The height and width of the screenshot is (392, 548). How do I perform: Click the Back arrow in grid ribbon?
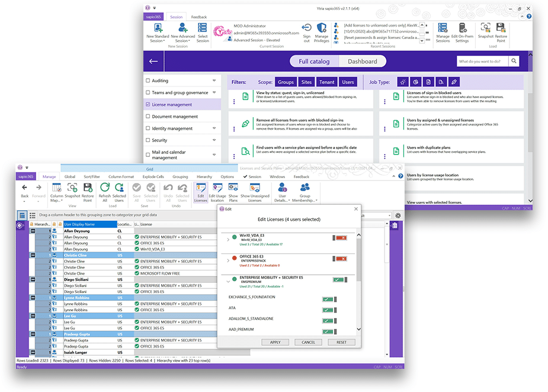pyautogui.click(x=24, y=188)
